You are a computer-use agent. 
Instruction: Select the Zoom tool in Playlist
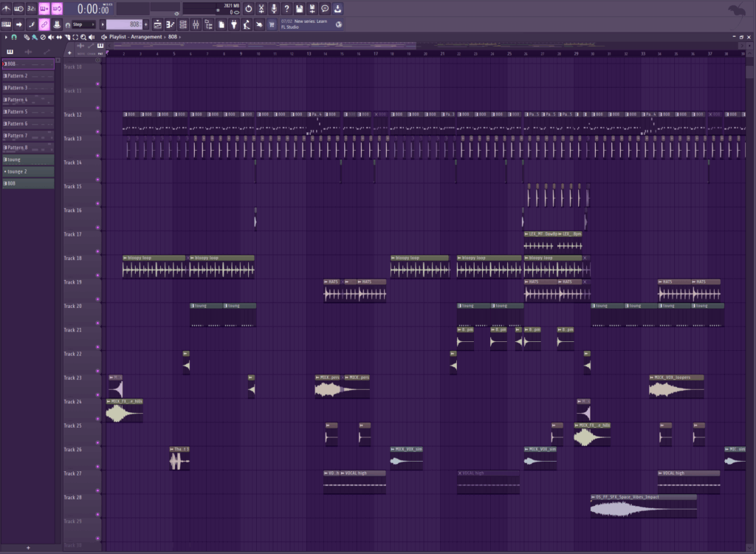83,37
